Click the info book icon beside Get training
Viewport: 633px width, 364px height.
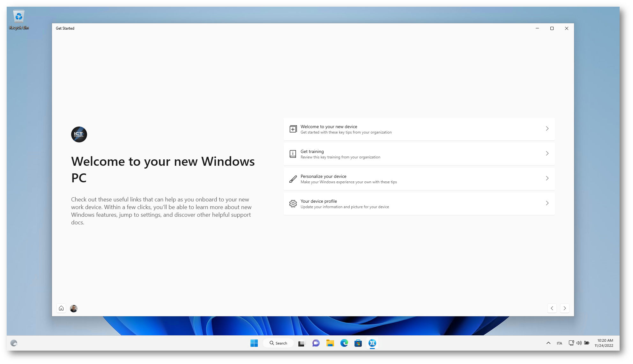pyautogui.click(x=293, y=154)
